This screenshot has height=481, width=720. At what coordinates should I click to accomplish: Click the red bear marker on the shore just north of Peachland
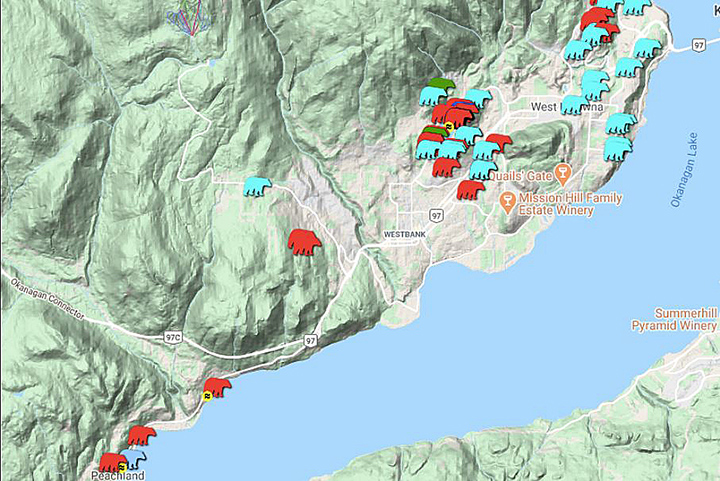(x=141, y=437)
